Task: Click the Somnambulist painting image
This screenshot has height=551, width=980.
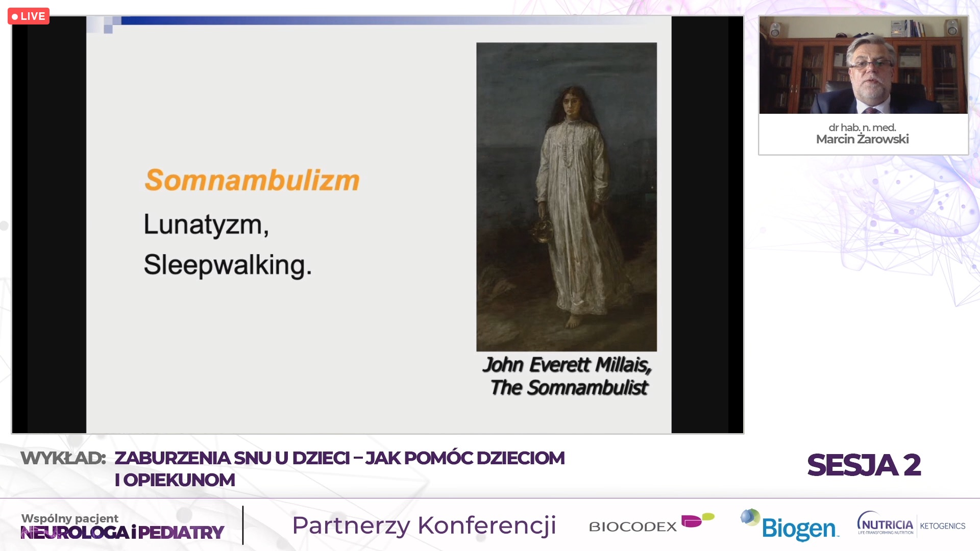Action: coord(567,197)
